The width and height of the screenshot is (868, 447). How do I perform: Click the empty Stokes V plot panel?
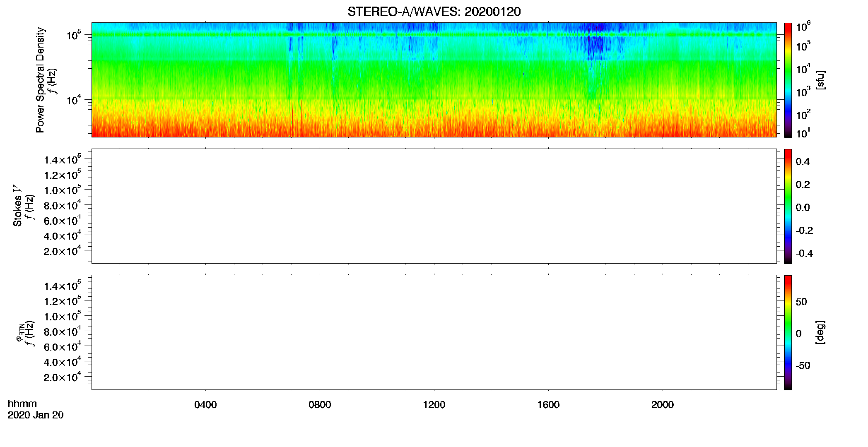coord(434,206)
